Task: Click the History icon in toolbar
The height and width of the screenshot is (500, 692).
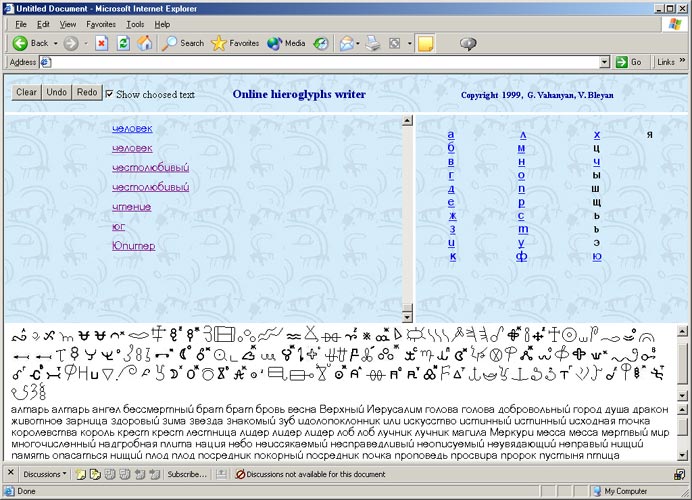Action: click(x=321, y=43)
